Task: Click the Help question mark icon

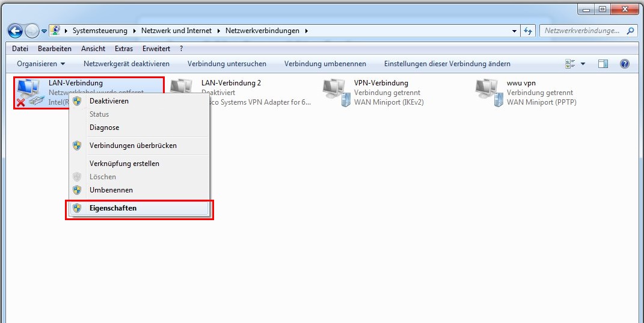Action: click(624, 64)
